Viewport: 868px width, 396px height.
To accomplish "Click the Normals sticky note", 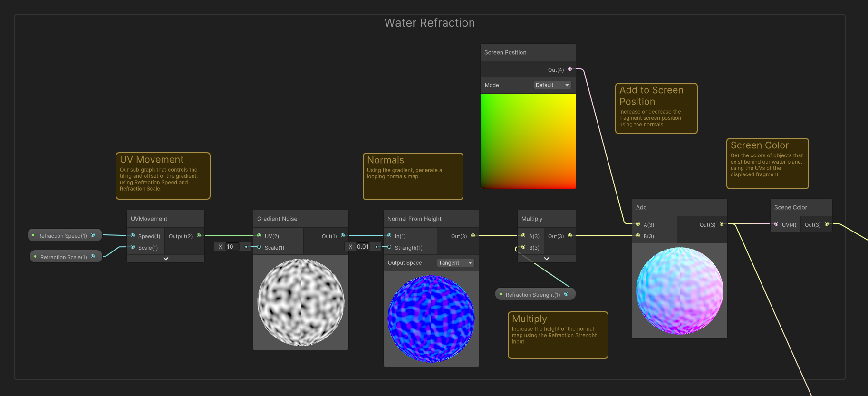I will [x=413, y=176].
